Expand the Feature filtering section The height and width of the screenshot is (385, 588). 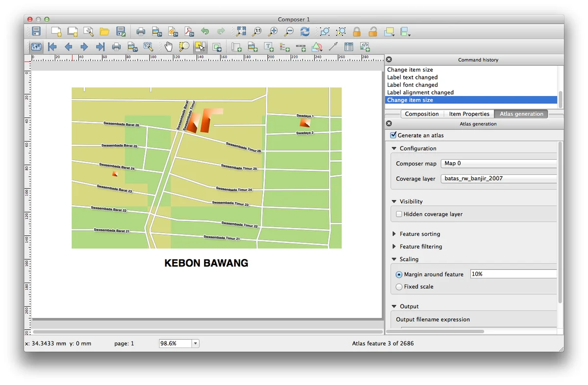394,247
